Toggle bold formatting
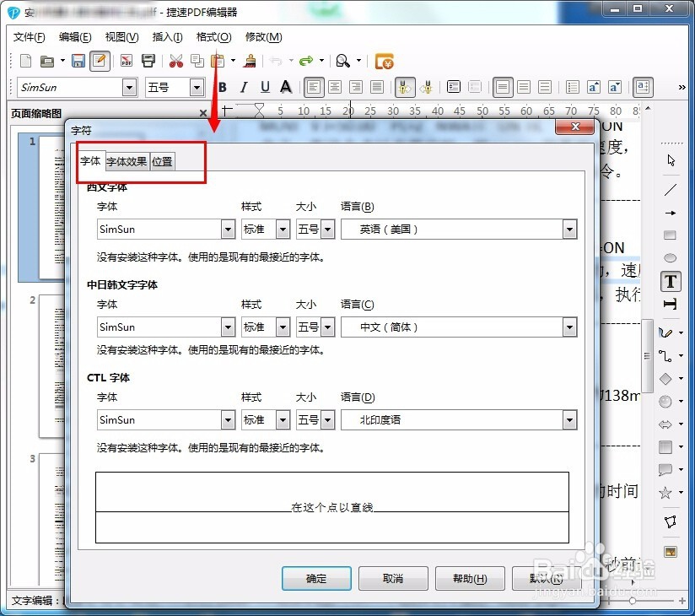The height and width of the screenshot is (616, 695). click(x=222, y=87)
